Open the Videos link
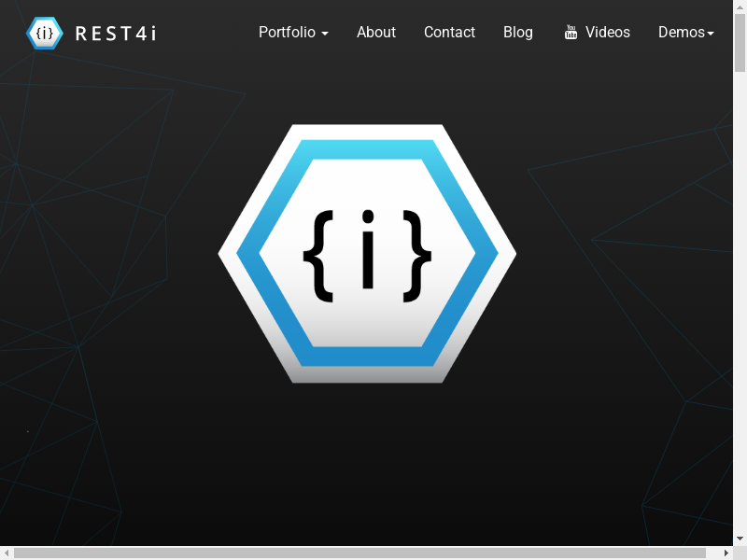 click(x=608, y=33)
